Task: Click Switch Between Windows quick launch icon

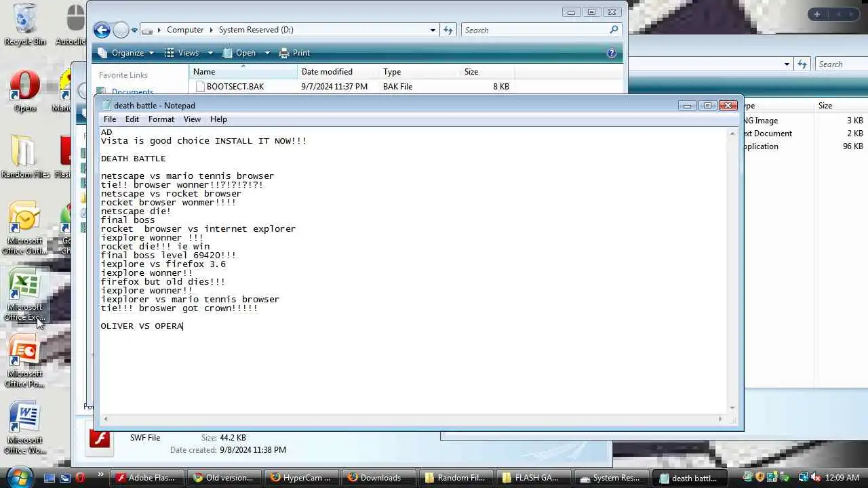Action: [x=65, y=478]
